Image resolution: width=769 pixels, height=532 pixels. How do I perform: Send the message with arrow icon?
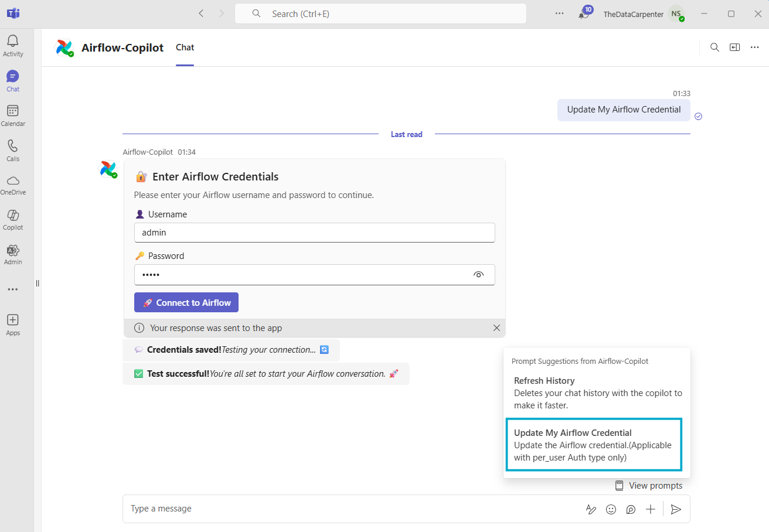[676, 509]
